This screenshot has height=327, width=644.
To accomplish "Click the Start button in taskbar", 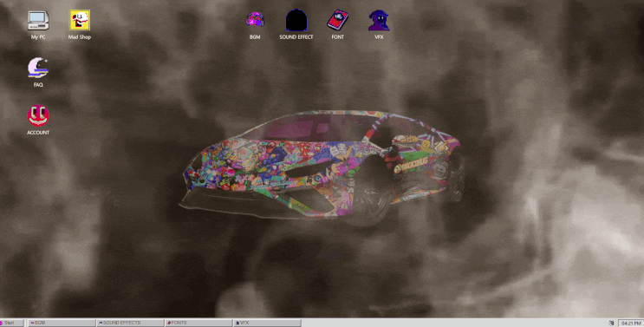I will [x=12, y=324].
